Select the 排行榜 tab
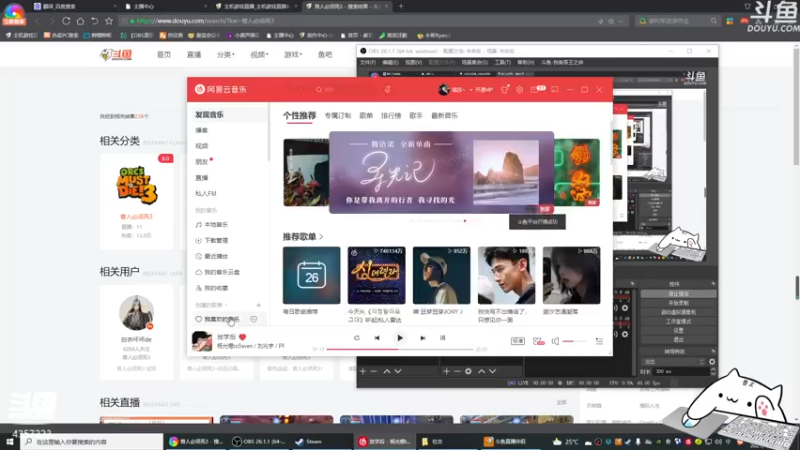 [x=391, y=116]
